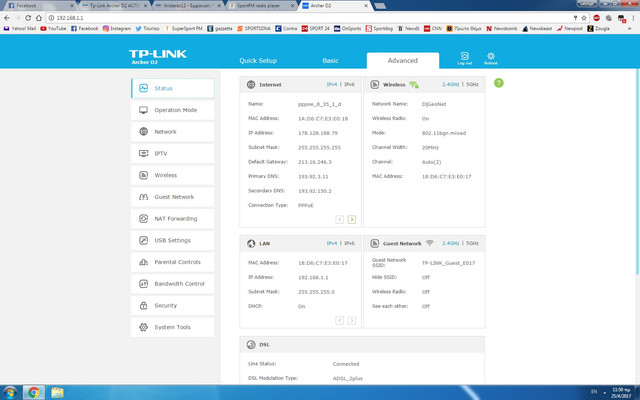Open Windows Explorer from the taskbar
The width and height of the screenshot is (640, 400).
coord(58,393)
